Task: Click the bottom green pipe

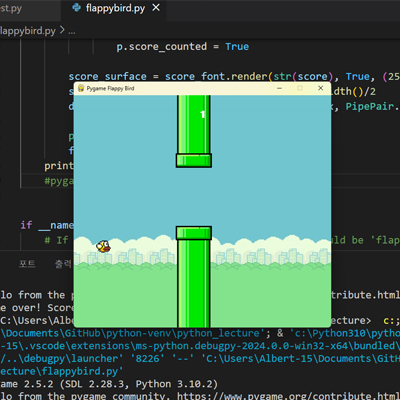Action: pos(194,277)
